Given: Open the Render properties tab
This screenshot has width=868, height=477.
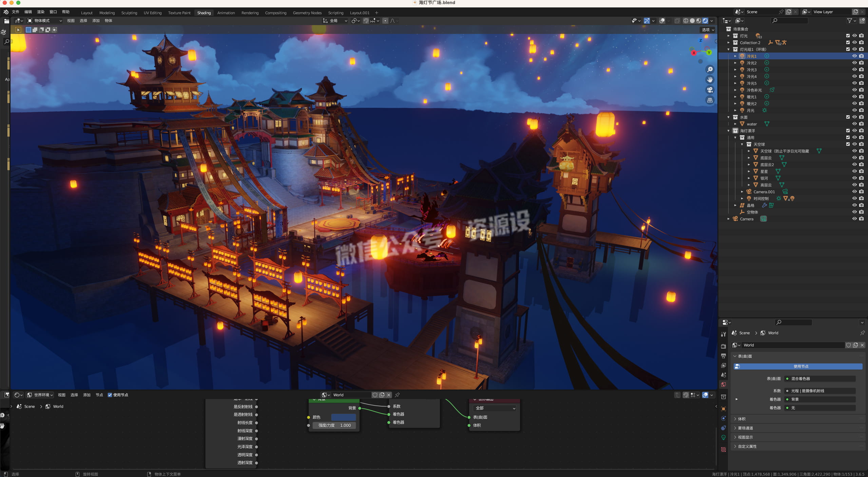Looking at the screenshot, I should click(x=724, y=346).
